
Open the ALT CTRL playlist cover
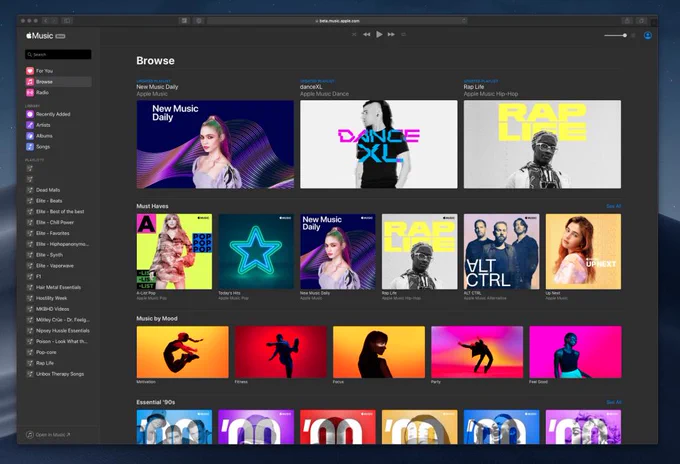click(501, 252)
